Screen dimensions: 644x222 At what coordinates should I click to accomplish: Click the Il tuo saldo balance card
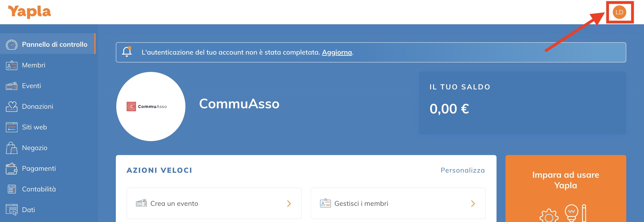tap(522, 103)
